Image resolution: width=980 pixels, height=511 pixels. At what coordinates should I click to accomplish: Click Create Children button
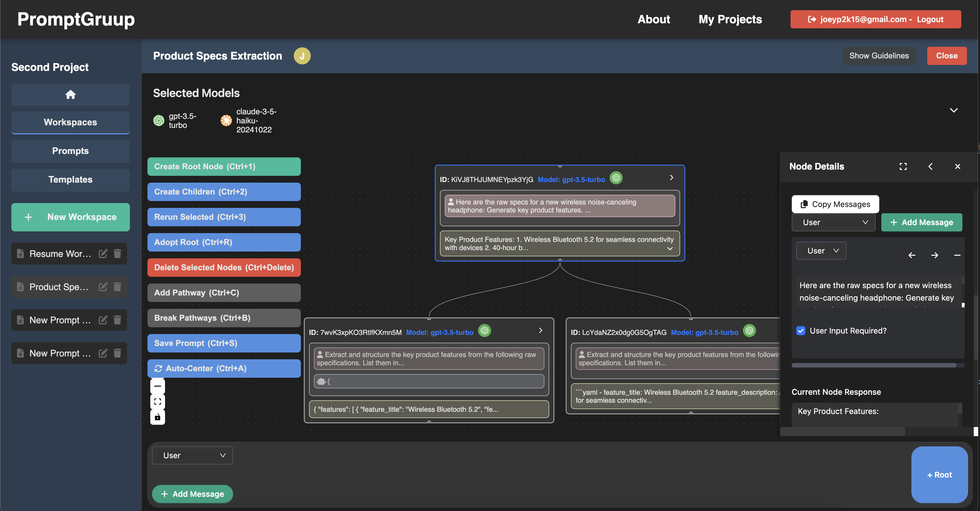pyautogui.click(x=224, y=192)
